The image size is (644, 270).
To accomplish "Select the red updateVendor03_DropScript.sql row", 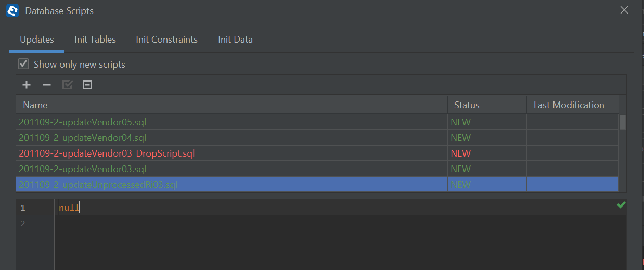I will coord(317,153).
